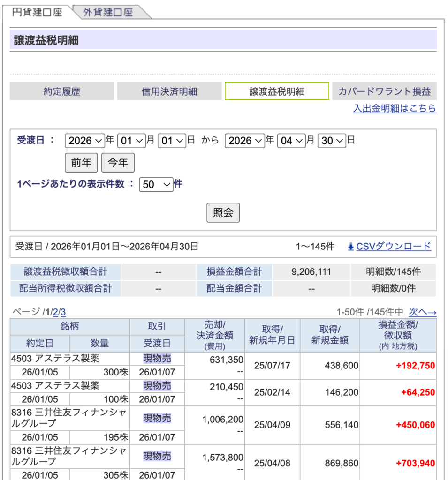
Task: Open the 入出金明細はこちら link
Action: coord(395,109)
